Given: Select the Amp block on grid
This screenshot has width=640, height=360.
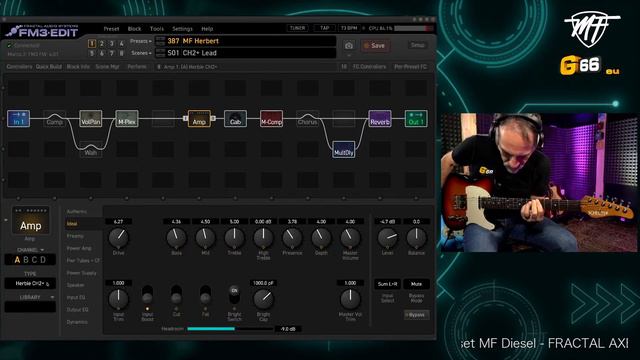Looking at the screenshot, I should pos(199,118).
